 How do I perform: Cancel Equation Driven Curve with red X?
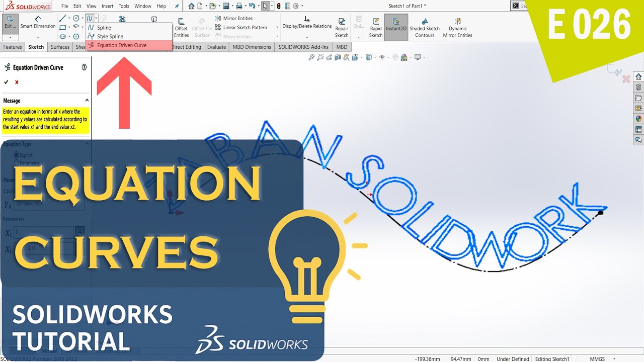(x=17, y=82)
